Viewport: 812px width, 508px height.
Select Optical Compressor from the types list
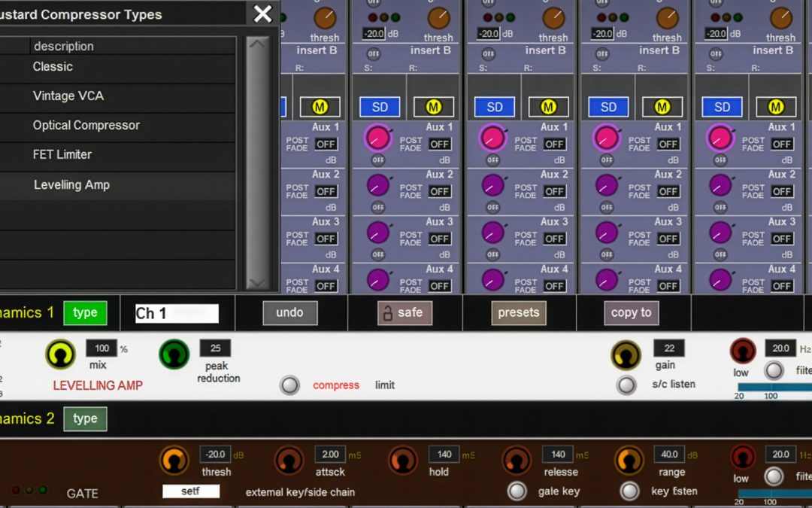85,125
